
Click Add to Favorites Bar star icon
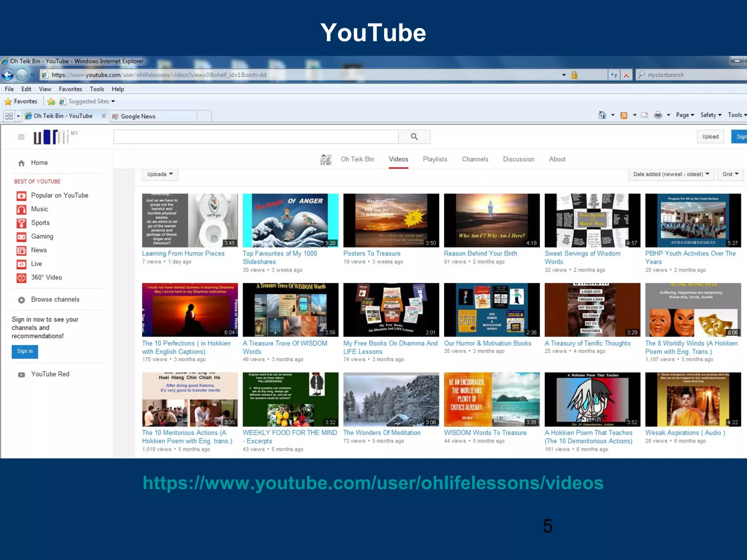click(51, 101)
